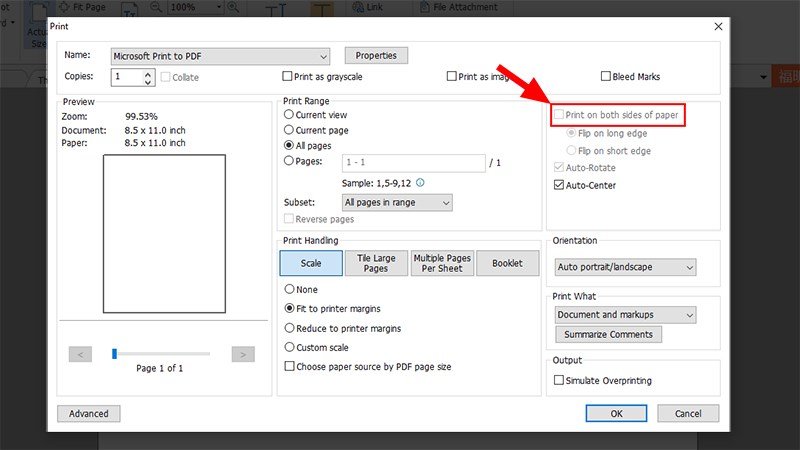
Task: Go to next preview page arrow
Action: coord(242,354)
